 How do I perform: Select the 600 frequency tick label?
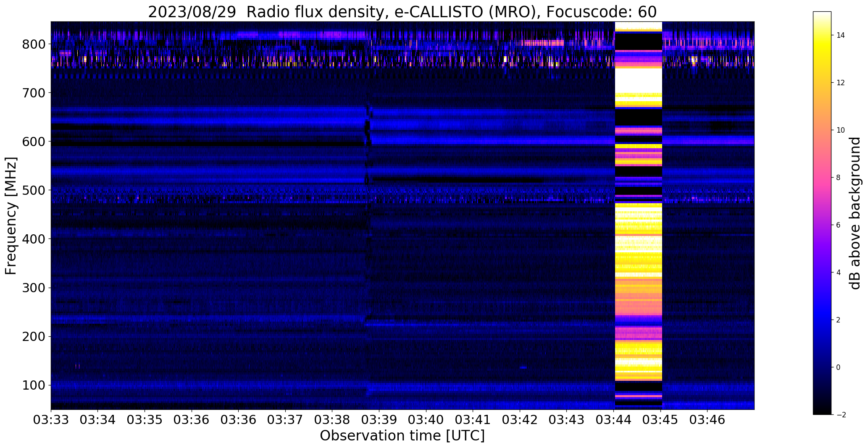point(33,141)
